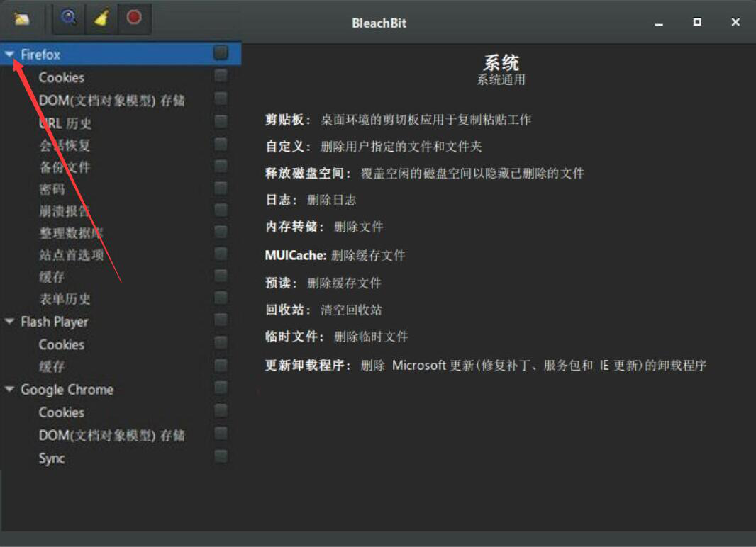Click the 释放磁盘空间 description label
Viewport: 756px width, 547px height.
point(308,174)
